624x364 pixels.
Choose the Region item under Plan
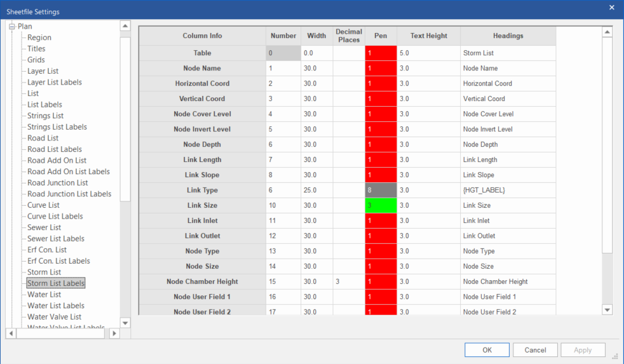pos(39,37)
